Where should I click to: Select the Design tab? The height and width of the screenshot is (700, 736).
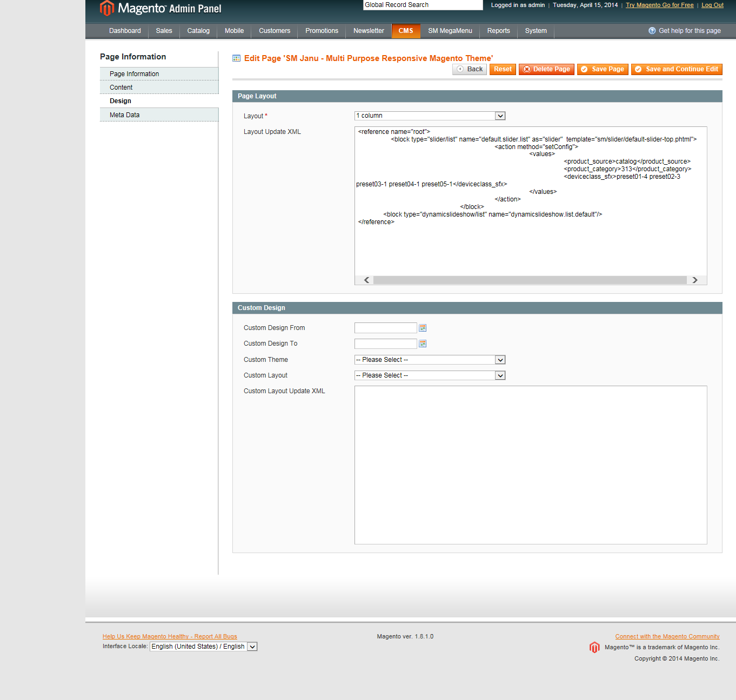159,101
